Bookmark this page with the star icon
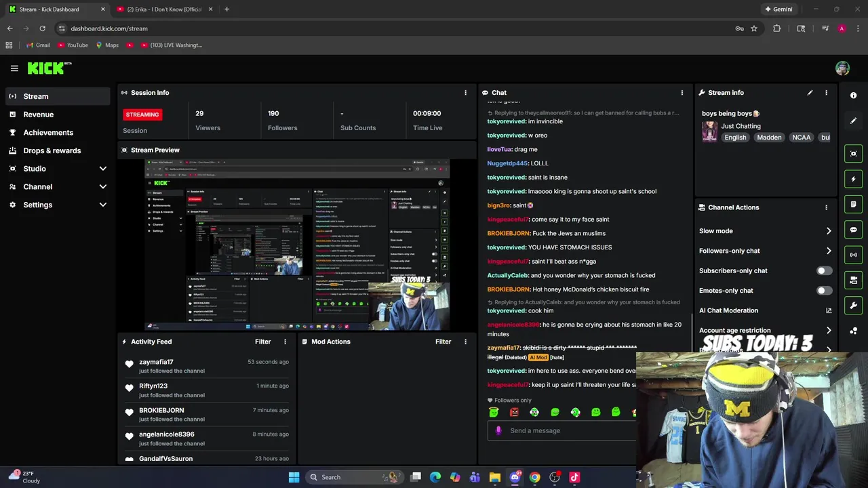Screen dimensions: 868x488 [x=754, y=28]
